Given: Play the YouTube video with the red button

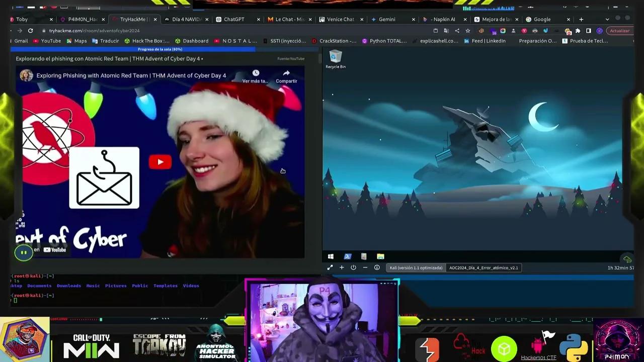Looking at the screenshot, I should 160,162.
